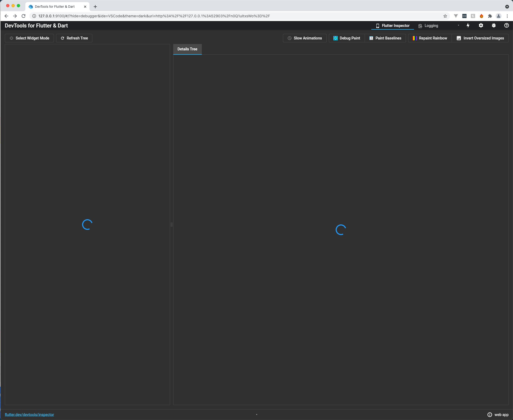Report an issue using the bug icon
513x420 pixels.
[x=494, y=25]
